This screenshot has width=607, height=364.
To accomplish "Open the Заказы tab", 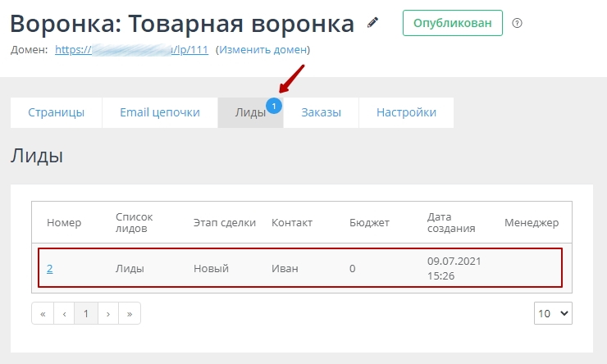I will click(x=321, y=113).
